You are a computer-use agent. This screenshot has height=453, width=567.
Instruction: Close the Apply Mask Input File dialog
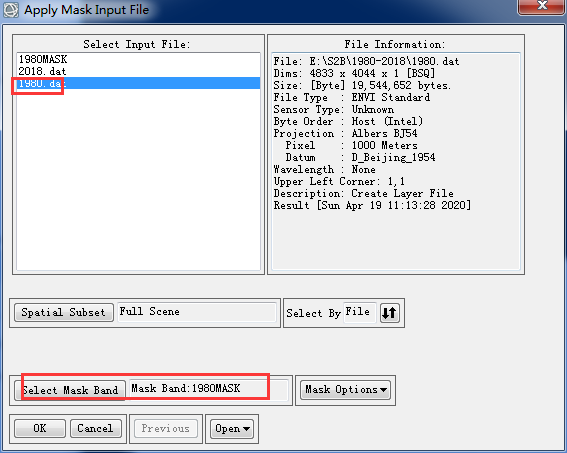click(541, 6)
